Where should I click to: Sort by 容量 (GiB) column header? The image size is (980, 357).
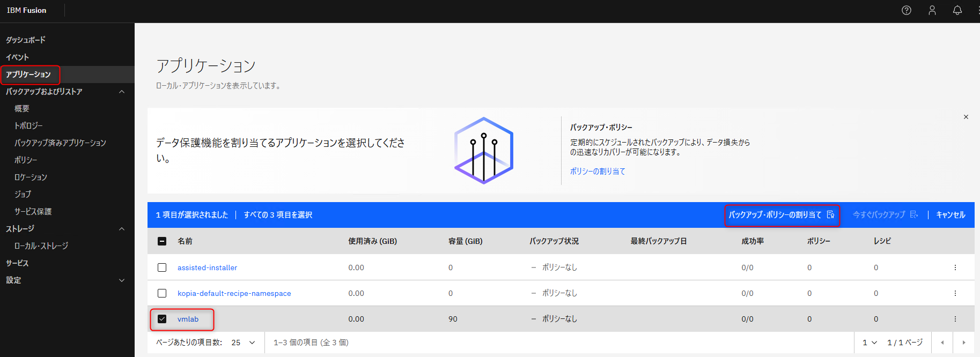(x=466, y=241)
